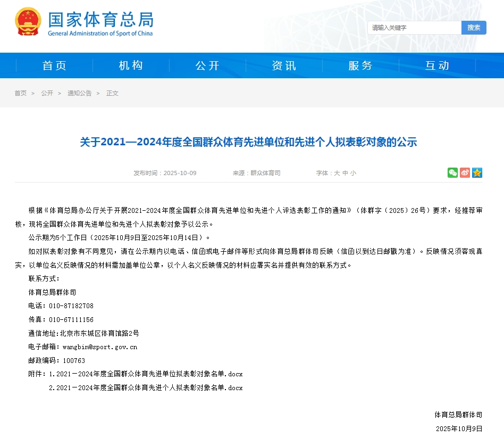Go to 公开 in the breadcrumb
The width and height of the screenshot is (504, 446).
pos(47,93)
